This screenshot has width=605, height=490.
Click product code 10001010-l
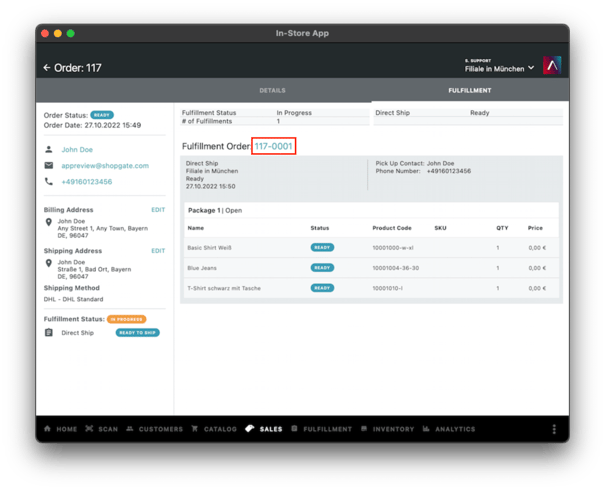pyautogui.click(x=387, y=288)
